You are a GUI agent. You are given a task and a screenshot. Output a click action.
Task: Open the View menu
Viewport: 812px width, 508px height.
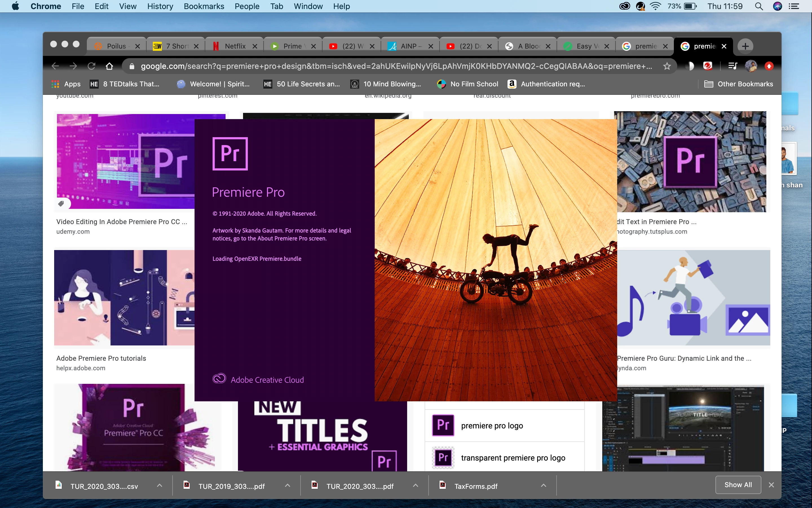[x=128, y=6]
